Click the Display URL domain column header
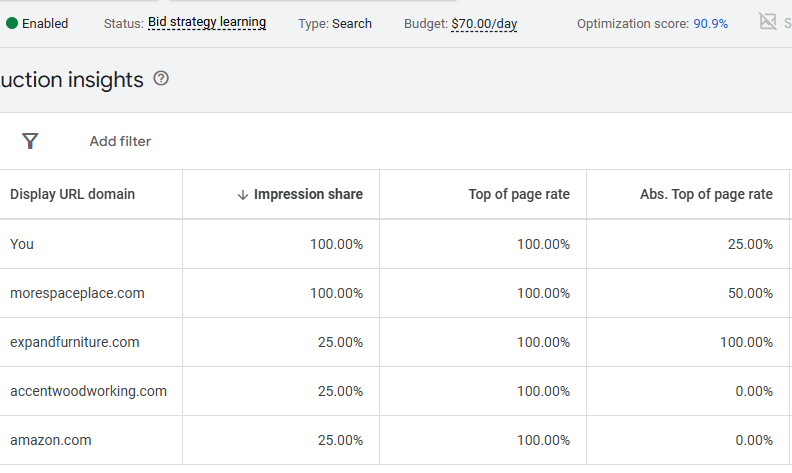Viewport: 792px width, 473px height. pyautogui.click(x=72, y=194)
